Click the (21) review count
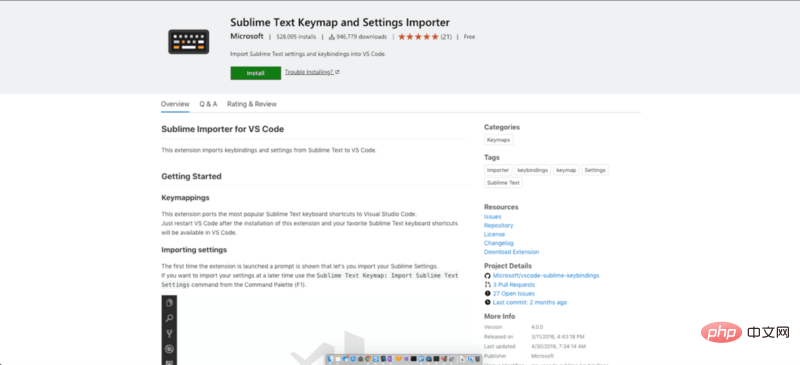800x365 pixels. (446, 37)
